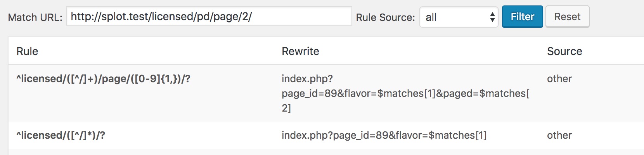The image size is (644, 155).
Task: Click 'other' source in the paged rule row
Action: (559, 79)
